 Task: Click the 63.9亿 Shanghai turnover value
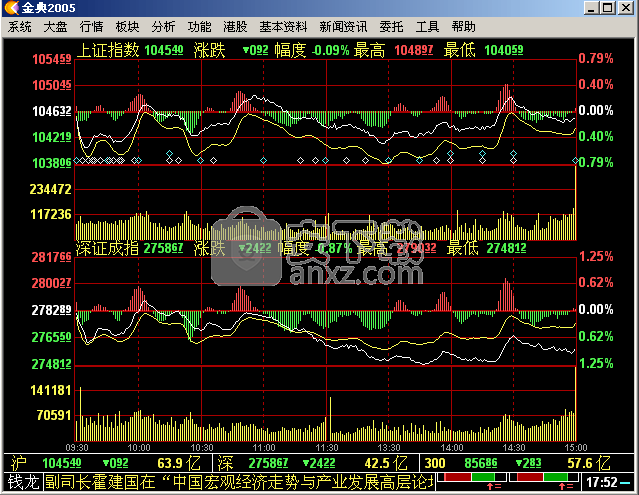(179, 463)
